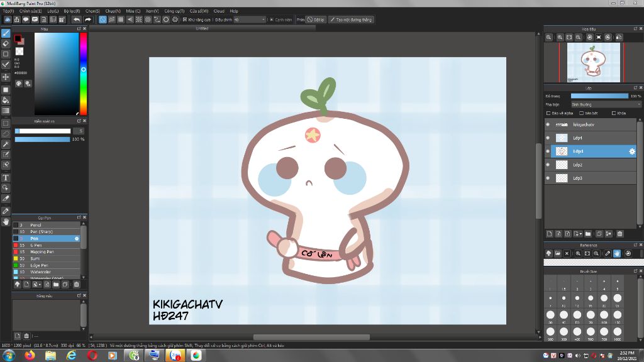This screenshot has width=644, height=362.
Task: Select the Lasso selection tool
Action: (6, 134)
